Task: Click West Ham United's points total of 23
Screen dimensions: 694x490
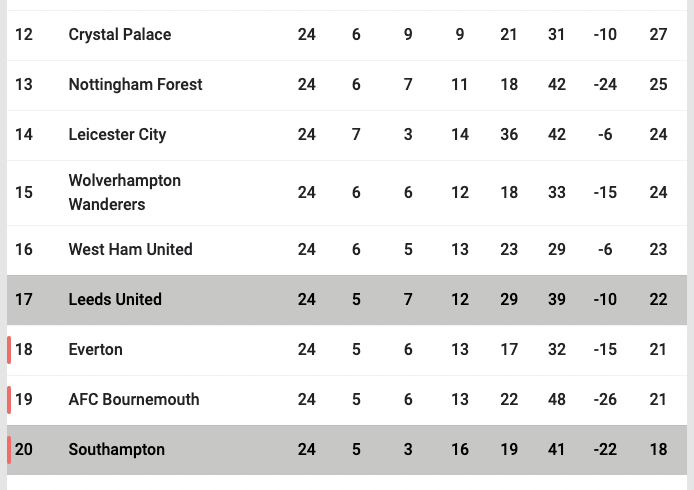Action: (x=658, y=250)
